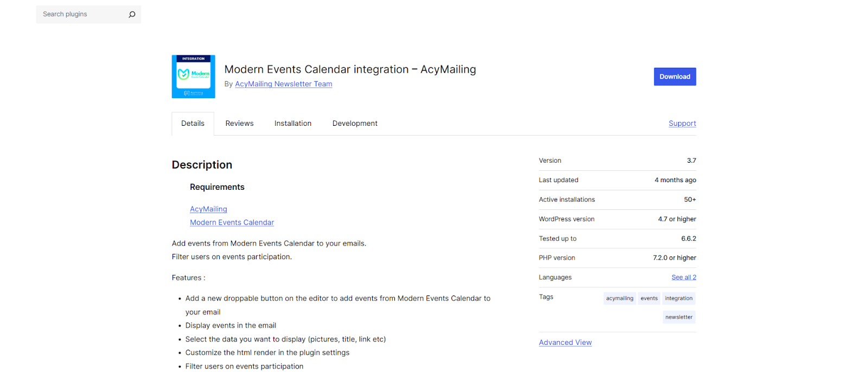The width and height of the screenshot is (868, 372).
Task: Click the 'Active installations' label
Action: (x=566, y=200)
